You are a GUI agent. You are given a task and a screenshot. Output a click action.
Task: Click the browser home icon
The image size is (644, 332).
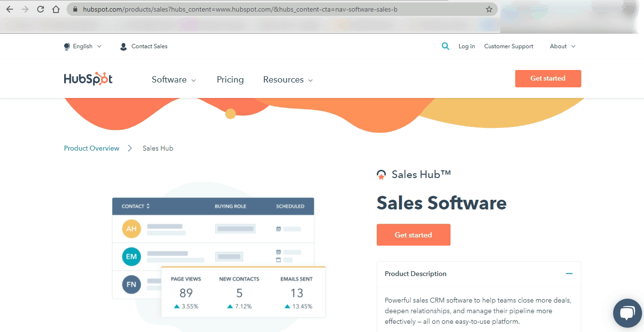55,9
